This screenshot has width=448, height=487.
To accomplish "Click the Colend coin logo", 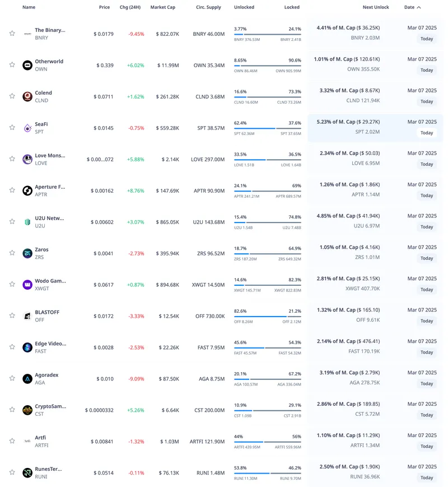I will (x=27, y=97).
